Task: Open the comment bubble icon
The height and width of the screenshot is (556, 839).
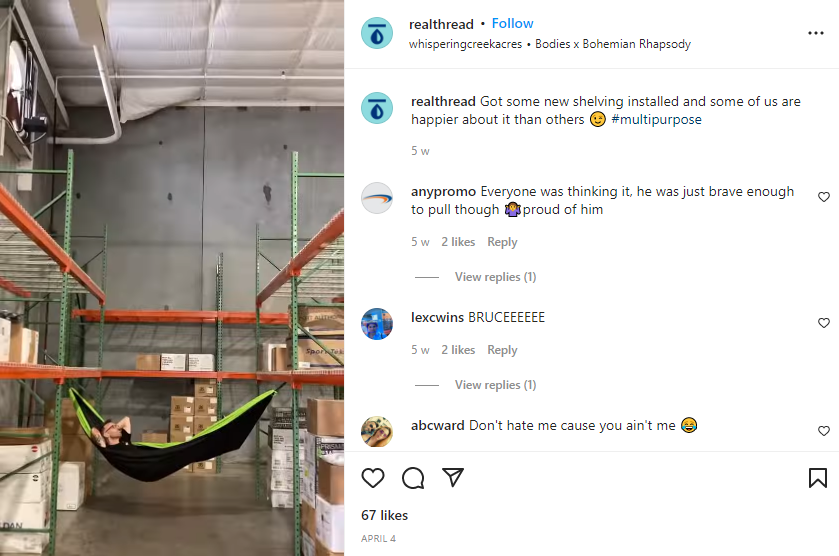Action: pyautogui.click(x=413, y=478)
